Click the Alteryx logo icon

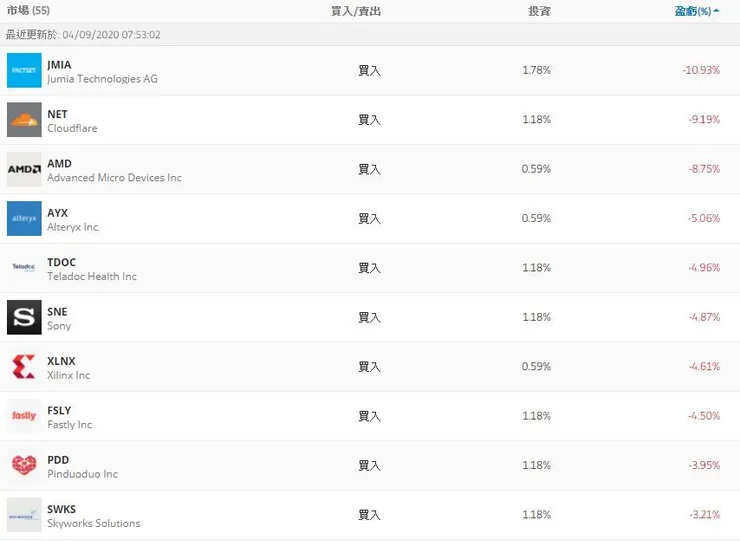pyautogui.click(x=24, y=218)
